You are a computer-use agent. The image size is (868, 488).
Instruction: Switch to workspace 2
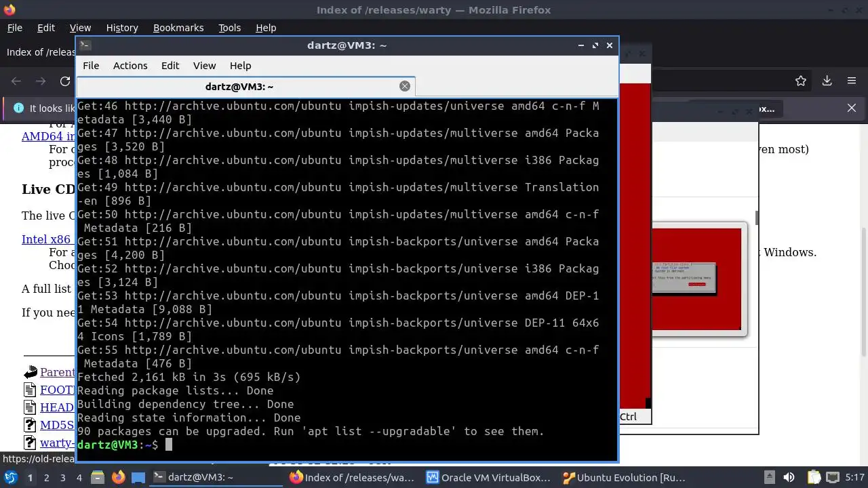point(46,477)
